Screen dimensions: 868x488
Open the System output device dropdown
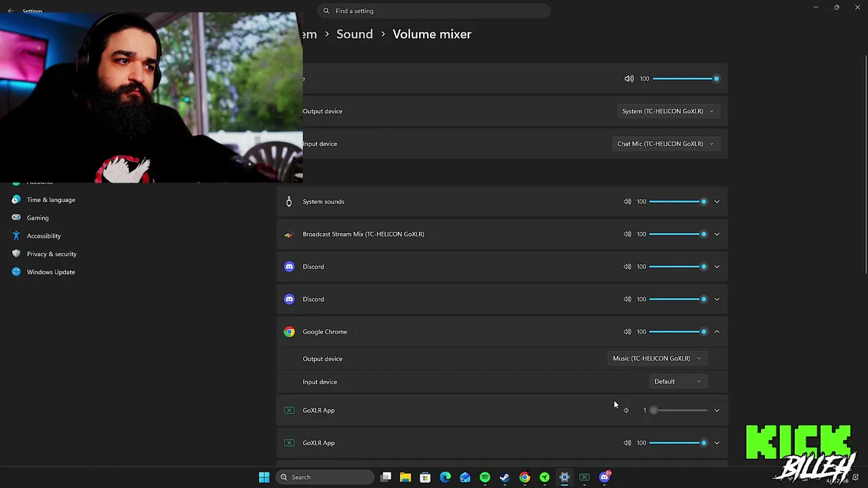(x=668, y=111)
